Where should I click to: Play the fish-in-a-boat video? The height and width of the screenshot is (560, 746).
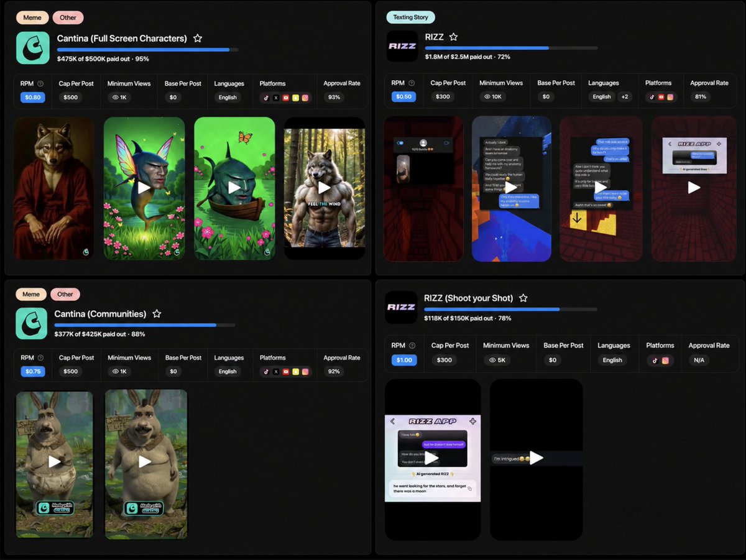click(x=234, y=188)
